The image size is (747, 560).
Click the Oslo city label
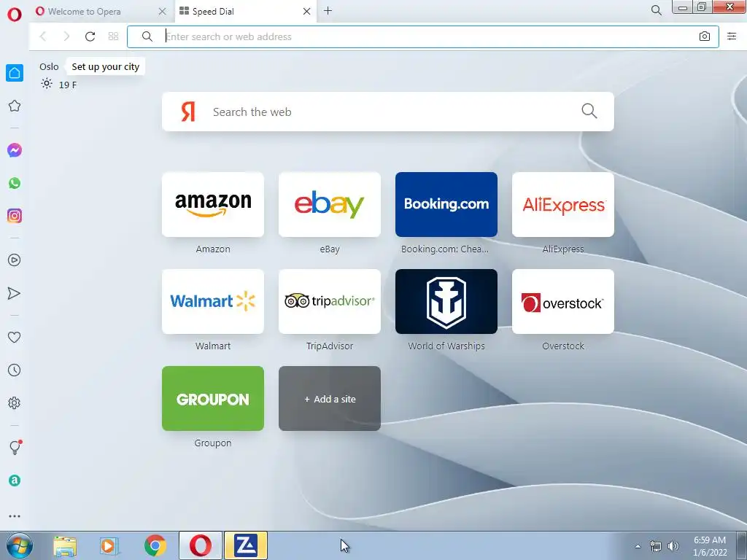coord(49,66)
